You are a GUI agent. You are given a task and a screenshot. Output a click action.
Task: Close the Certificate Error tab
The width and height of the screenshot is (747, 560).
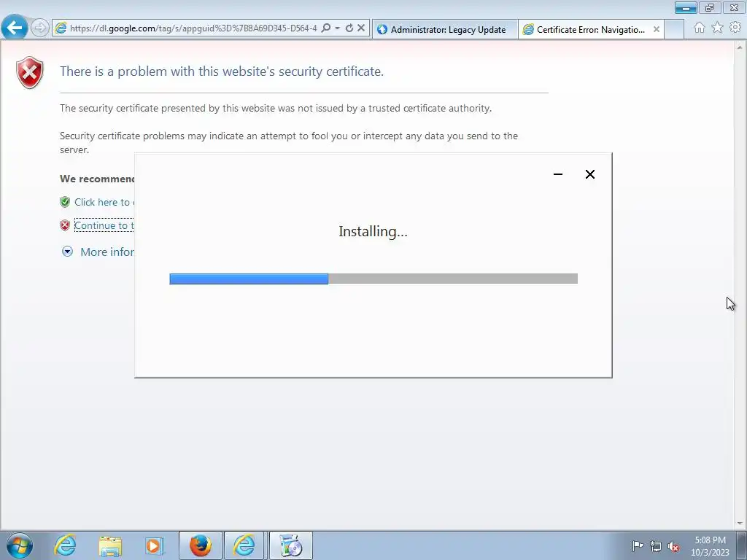[x=657, y=29]
